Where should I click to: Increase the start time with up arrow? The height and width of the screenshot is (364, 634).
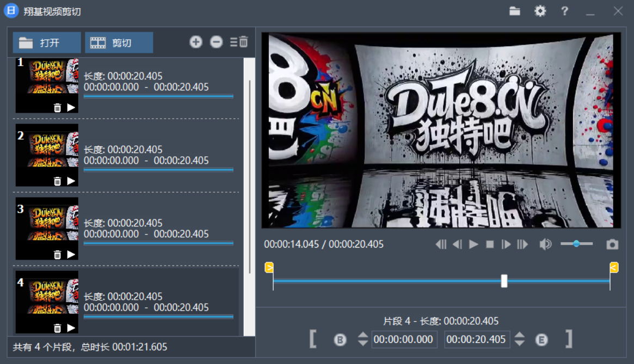362,335
